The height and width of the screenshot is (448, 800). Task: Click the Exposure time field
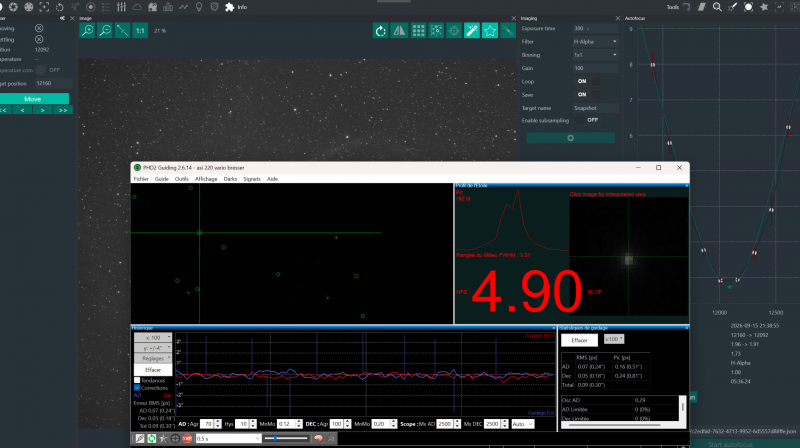click(x=595, y=28)
